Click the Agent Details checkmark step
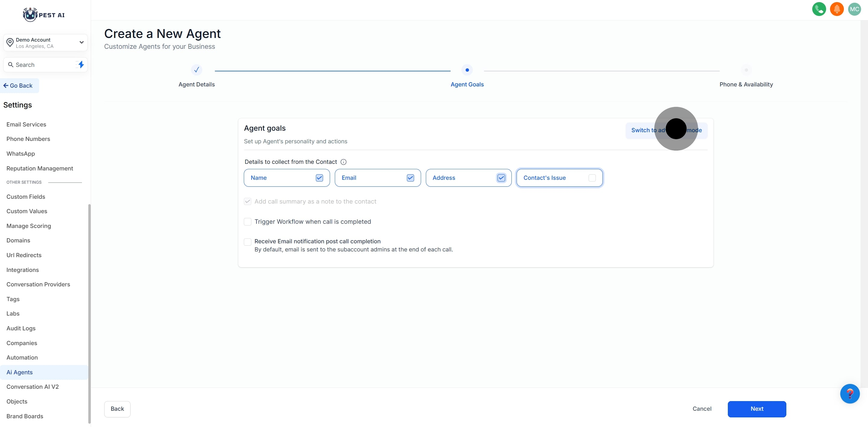The image size is (868, 427). pyautogui.click(x=197, y=70)
